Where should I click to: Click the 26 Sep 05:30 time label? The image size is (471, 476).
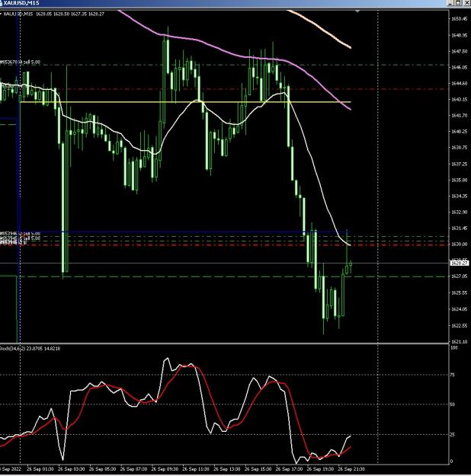pos(102,469)
